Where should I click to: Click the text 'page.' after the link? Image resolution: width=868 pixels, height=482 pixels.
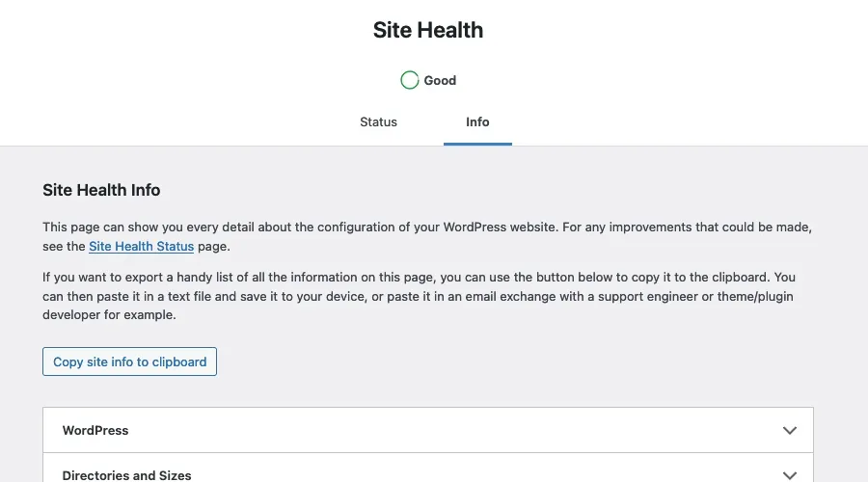pyautogui.click(x=214, y=246)
